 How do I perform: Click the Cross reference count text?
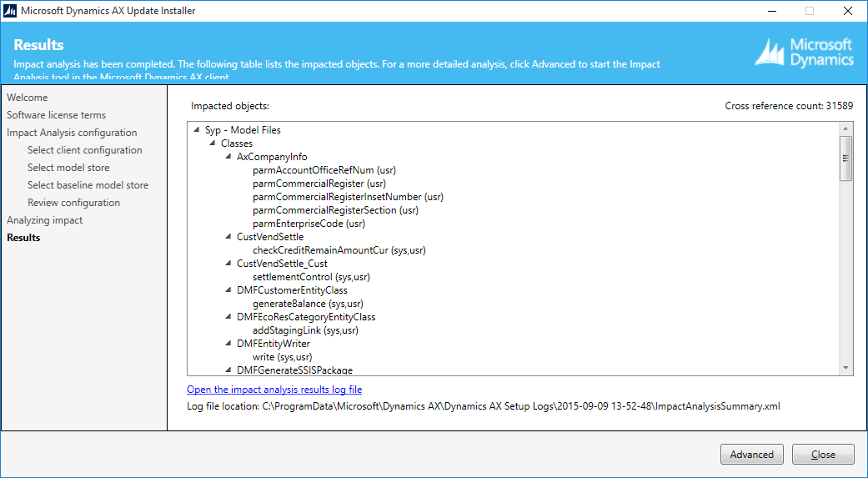789,106
